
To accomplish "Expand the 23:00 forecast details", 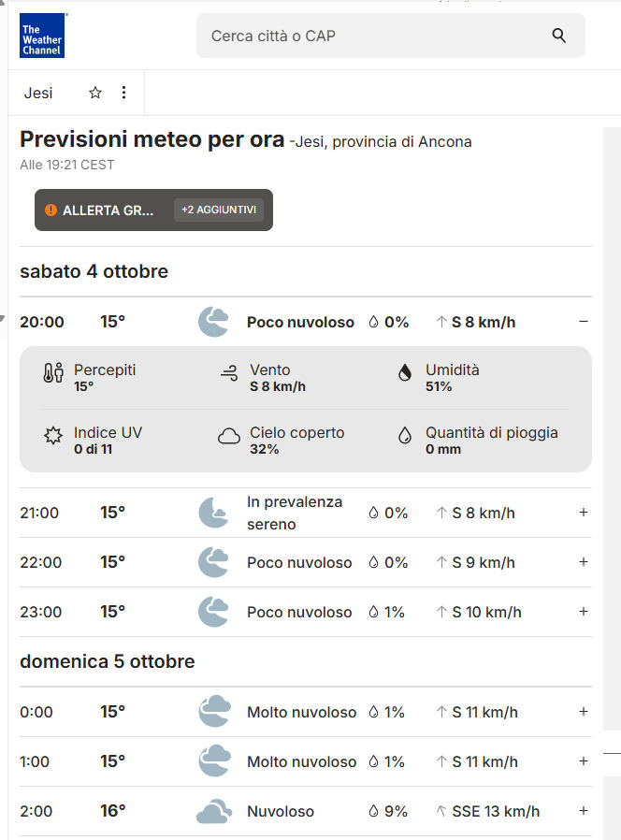I will [584, 612].
